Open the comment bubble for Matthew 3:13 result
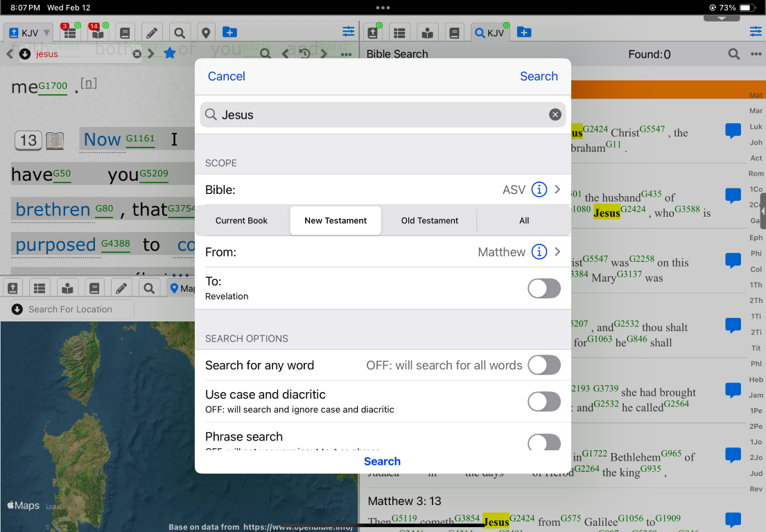 click(x=733, y=520)
